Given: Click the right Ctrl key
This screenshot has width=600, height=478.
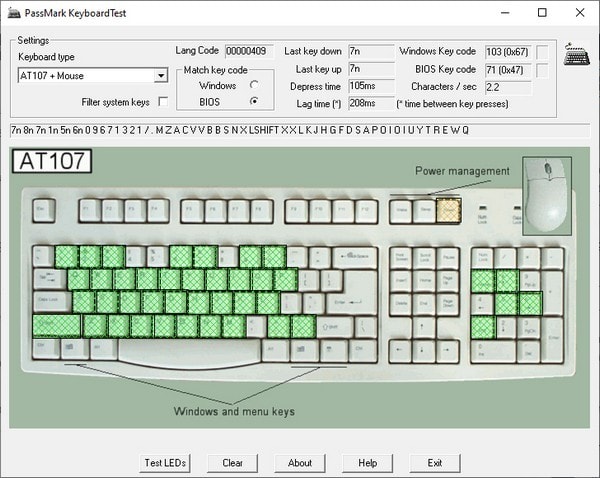Looking at the screenshot, I should (x=364, y=350).
